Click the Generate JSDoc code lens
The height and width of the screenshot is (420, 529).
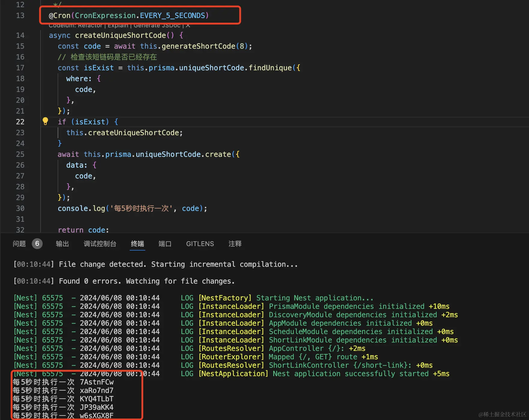coord(157,26)
